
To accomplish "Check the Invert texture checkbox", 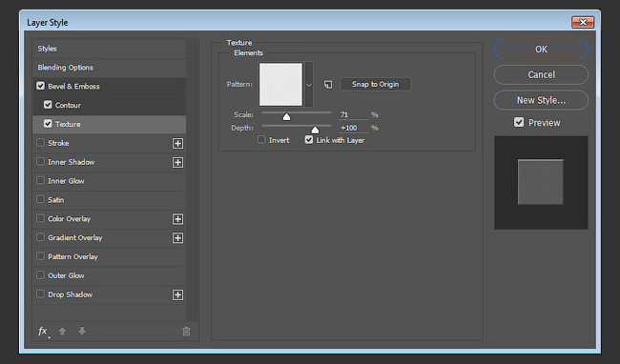I will tap(261, 140).
